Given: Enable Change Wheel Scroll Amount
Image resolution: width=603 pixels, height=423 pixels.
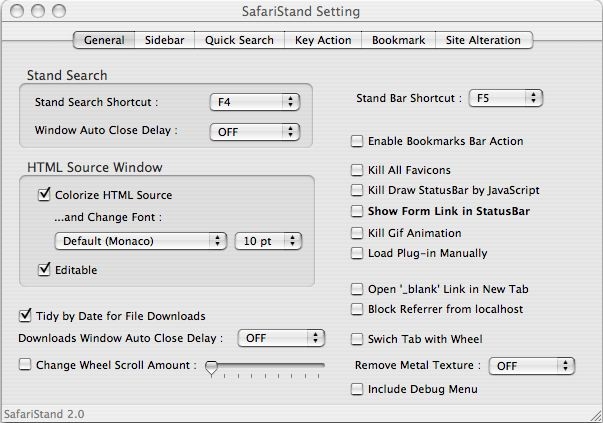Looking at the screenshot, I should pyautogui.click(x=25, y=364).
